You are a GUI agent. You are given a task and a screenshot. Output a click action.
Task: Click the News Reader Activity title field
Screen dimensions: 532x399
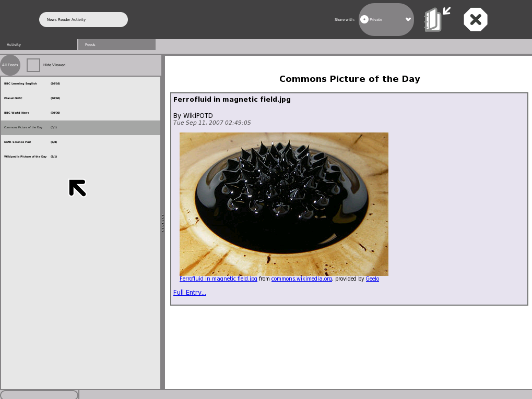(84, 20)
